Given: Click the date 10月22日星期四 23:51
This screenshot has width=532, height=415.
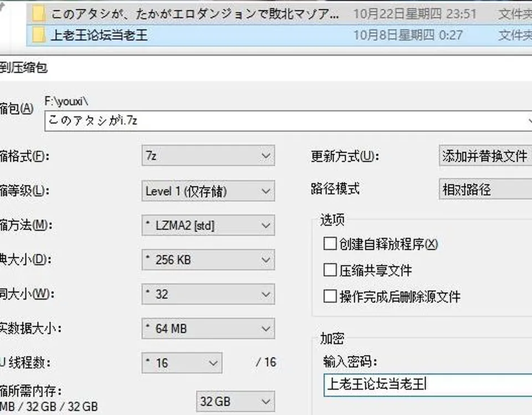Looking at the screenshot, I should click(415, 14).
